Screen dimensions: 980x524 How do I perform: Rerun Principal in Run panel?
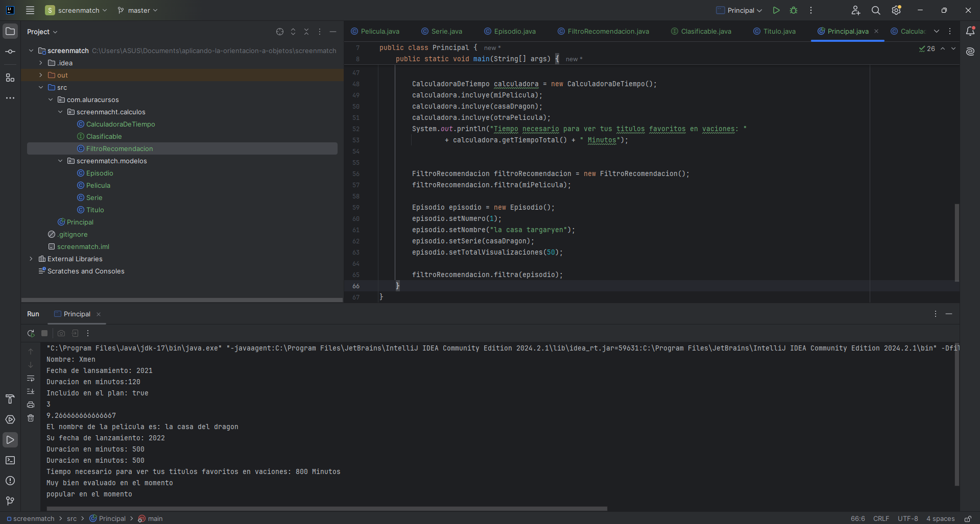[31, 333]
